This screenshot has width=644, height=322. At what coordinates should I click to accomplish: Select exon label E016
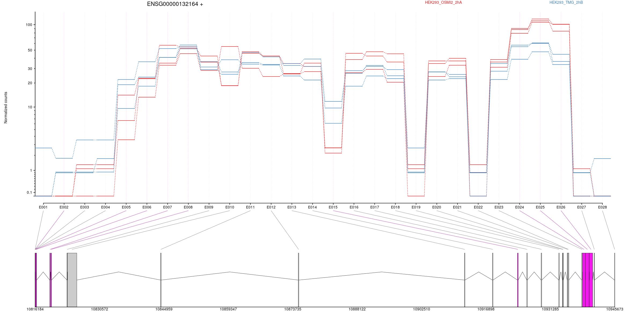pos(354,207)
